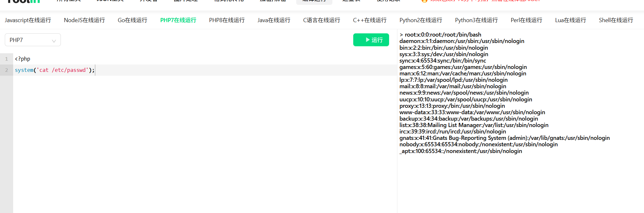Click output line starting 'irc:x:39:39'

(452, 132)
